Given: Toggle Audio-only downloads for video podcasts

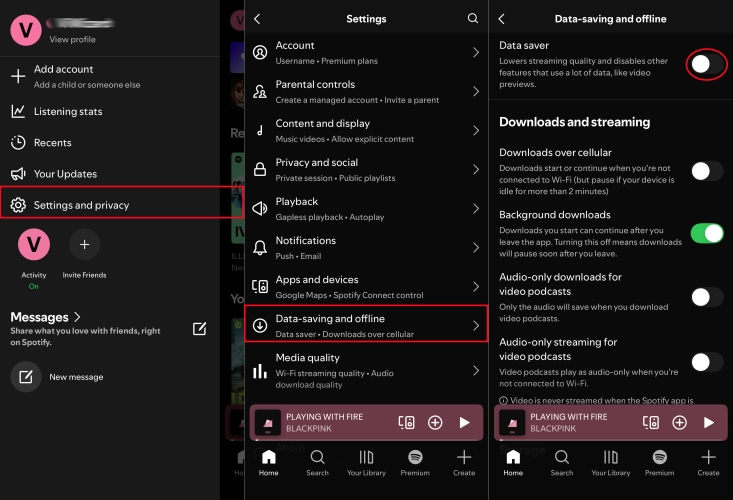Looking at the screenshot, I should point(707,297).
